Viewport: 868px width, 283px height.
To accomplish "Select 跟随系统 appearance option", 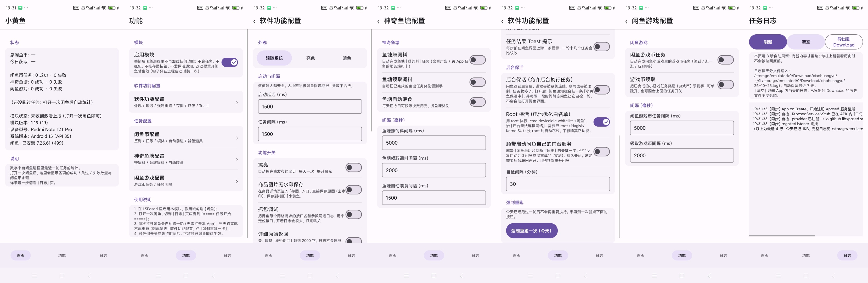I will [x=274, y=58].
